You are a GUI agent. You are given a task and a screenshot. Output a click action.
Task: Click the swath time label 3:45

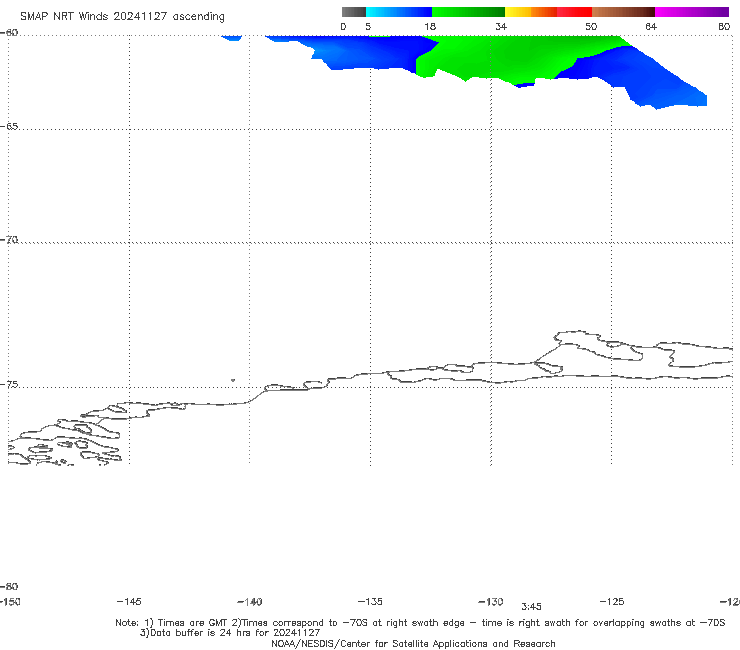point(531,607)
